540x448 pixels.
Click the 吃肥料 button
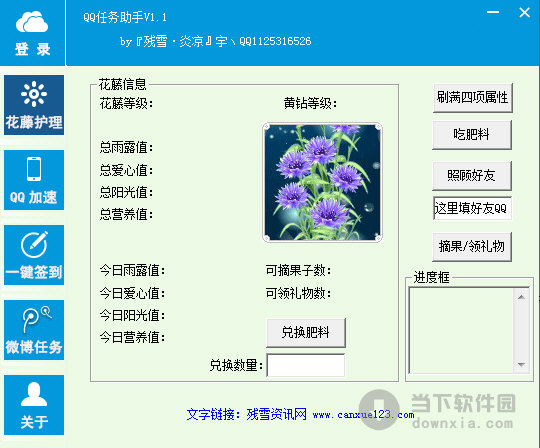[x=472, y=135]
